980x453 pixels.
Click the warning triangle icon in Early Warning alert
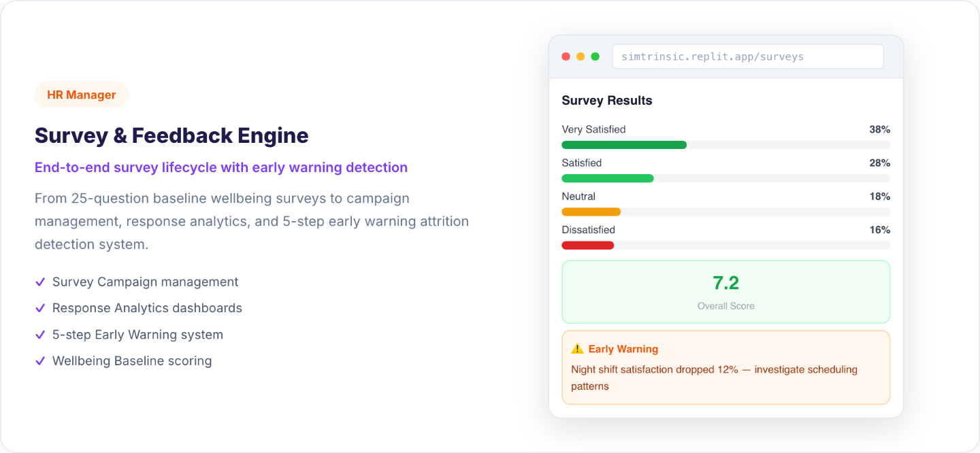pyautogui.click(x=576, y=348)
